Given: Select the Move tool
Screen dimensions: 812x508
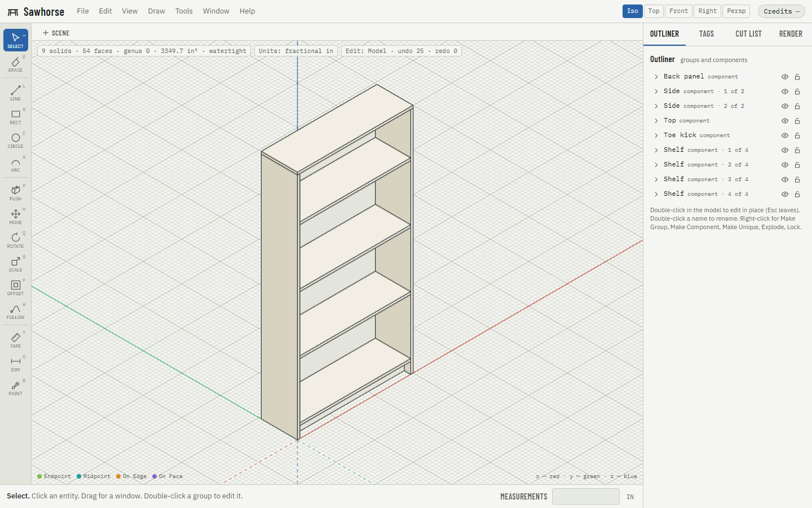Looking at the screenshot, I should coord(16,216).
